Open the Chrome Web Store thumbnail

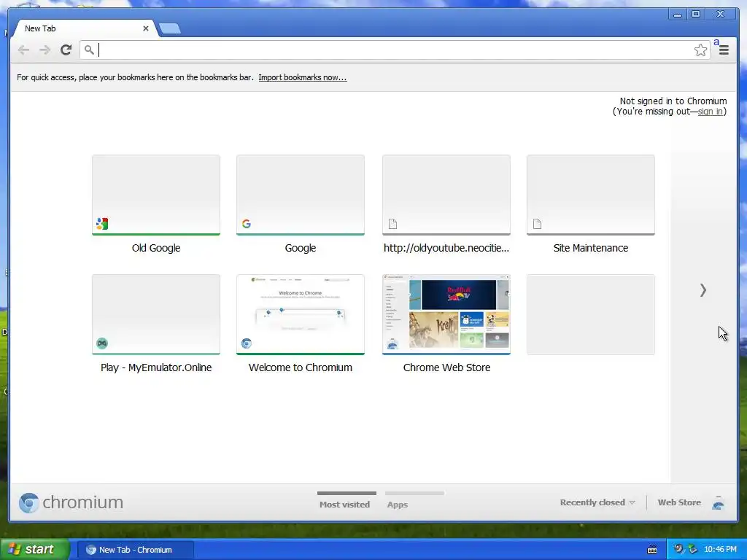[x=446, y=314]
